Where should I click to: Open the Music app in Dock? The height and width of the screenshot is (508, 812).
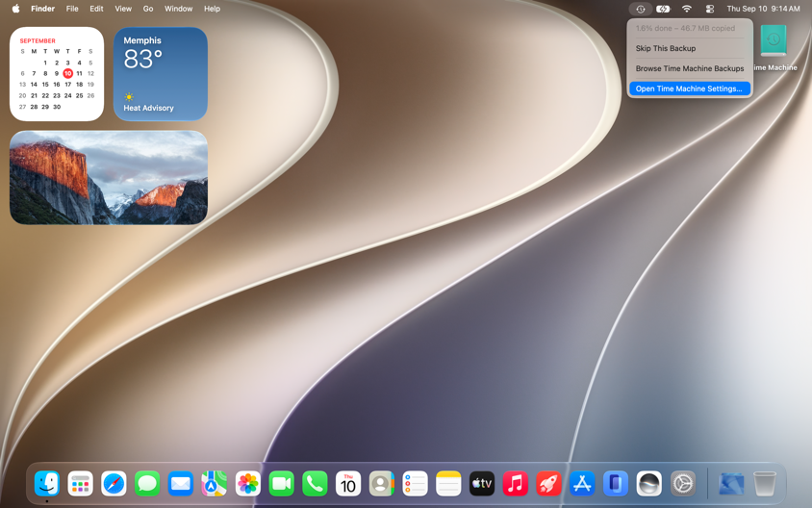click(516, 484)
